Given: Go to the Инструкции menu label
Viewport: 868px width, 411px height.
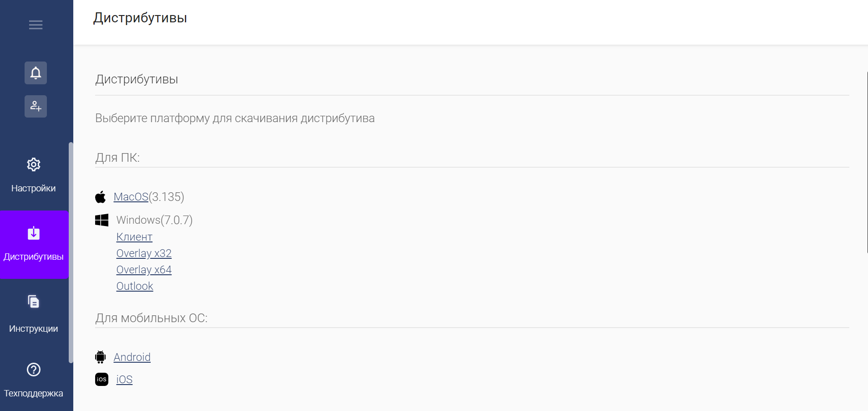Looking at the screenshot, I should point(34,329).
